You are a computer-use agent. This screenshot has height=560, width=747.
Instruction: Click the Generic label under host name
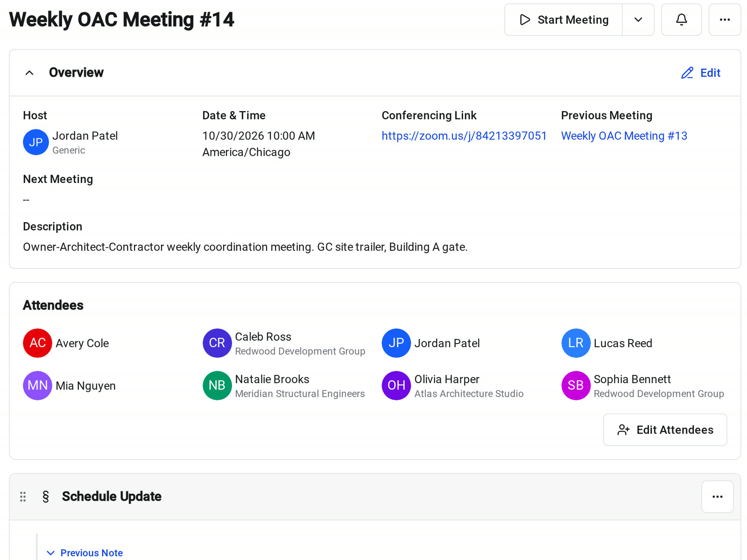(x=69, y=150)
